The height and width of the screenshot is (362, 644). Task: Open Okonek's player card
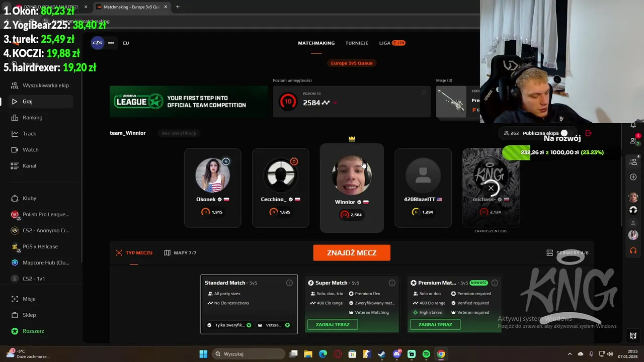point(212,188)
